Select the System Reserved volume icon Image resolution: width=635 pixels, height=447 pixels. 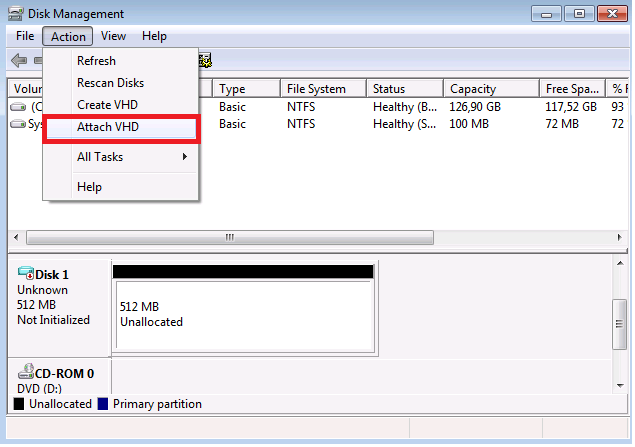tap(19, 124)
